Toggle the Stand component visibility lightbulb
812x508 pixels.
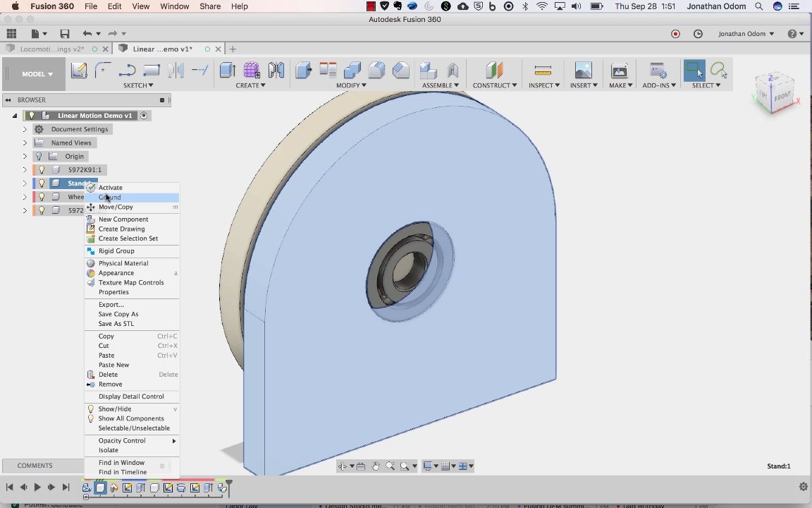[x=42, y=183]
